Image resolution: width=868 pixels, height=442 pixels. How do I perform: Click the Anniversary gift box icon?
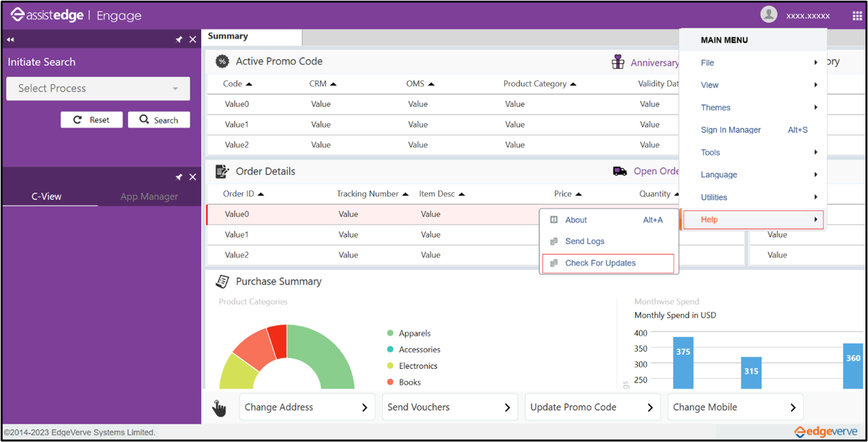(618, 62)
